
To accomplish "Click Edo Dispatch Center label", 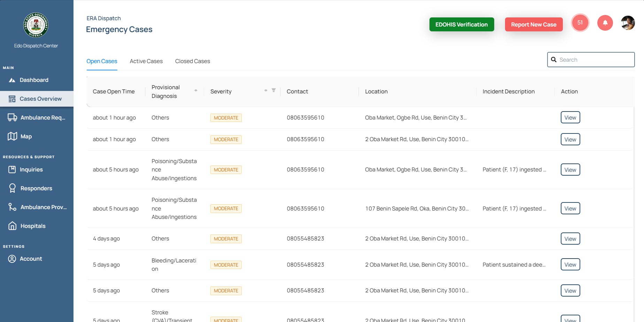I will tap(36, 46).
